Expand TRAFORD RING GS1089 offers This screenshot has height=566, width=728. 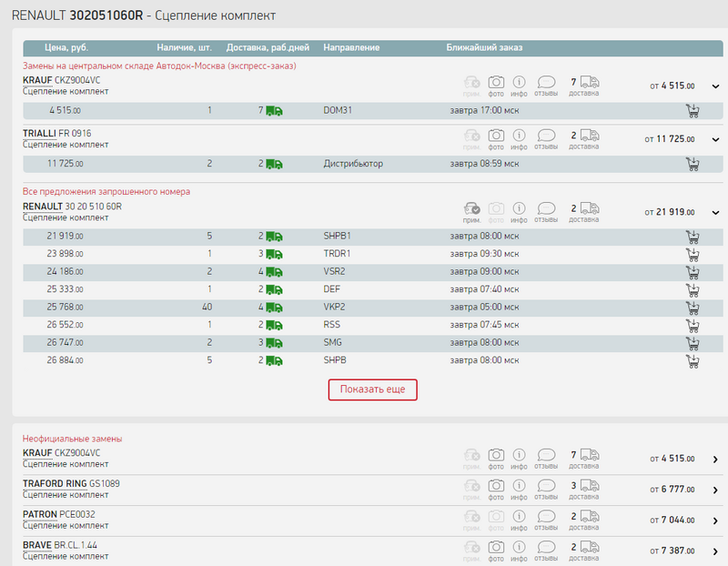click(715, 490)
